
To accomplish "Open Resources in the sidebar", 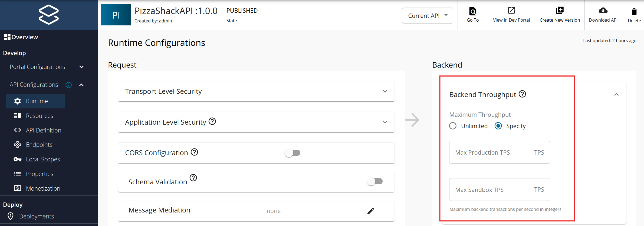I will coord(40,116).
